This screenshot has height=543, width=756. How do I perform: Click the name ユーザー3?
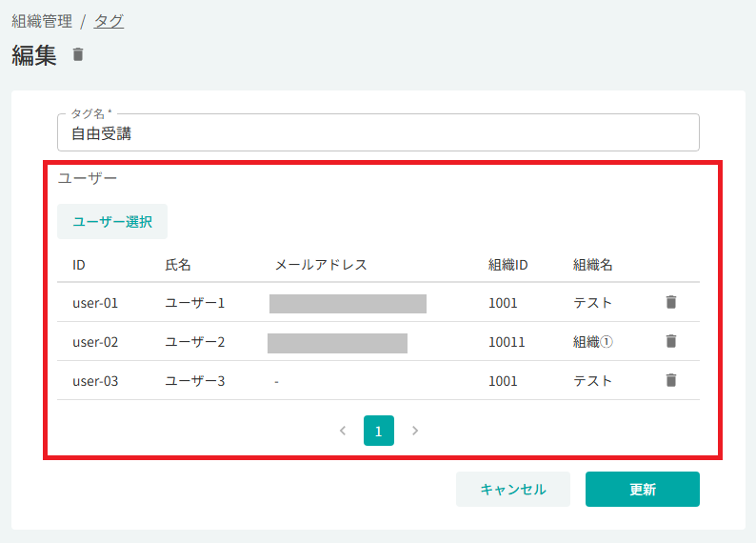(195, 381)
